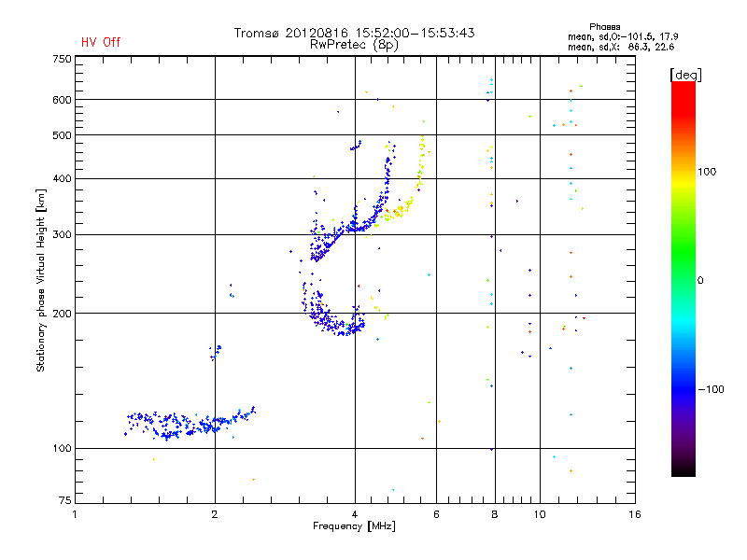Click the x-axis tick label '4'

tap(355, 514)
